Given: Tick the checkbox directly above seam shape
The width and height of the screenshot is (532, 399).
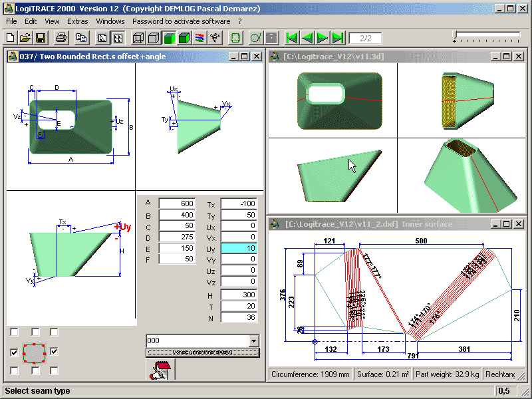Looking at the screenshot, I should pos(35,332).
